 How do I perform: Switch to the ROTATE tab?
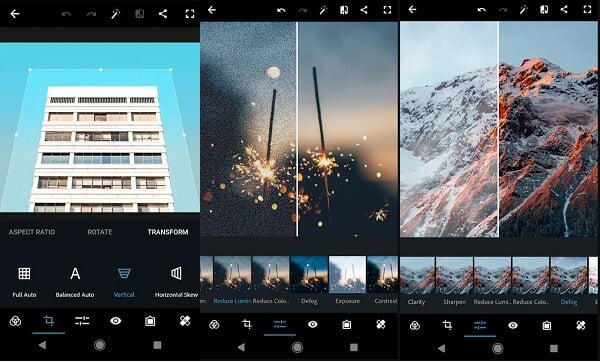point(100,232)
